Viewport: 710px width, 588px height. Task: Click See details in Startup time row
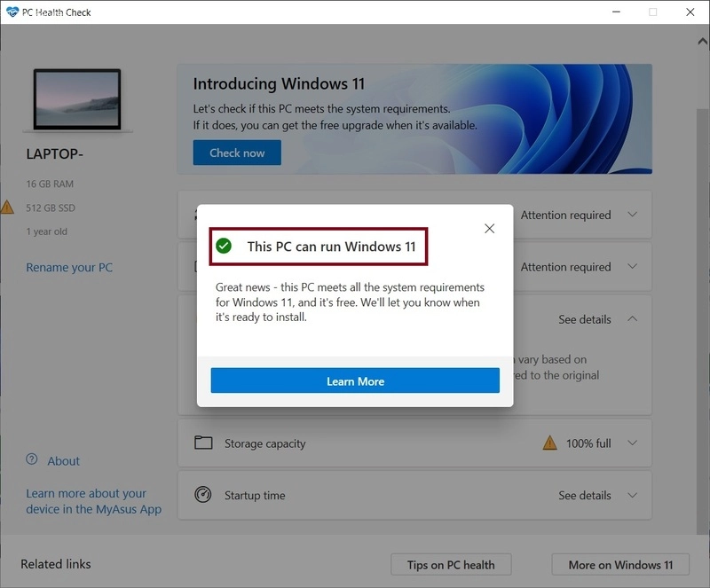[585, 495]
